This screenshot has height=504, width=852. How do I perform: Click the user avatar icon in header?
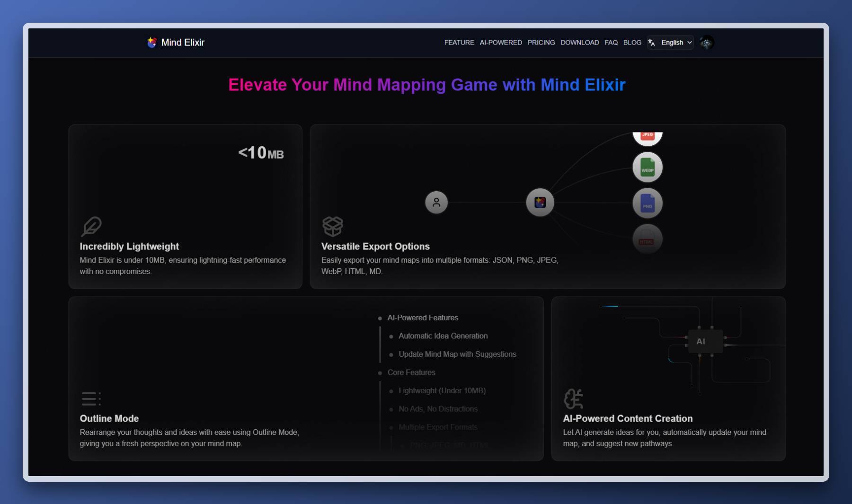point(707,43)
